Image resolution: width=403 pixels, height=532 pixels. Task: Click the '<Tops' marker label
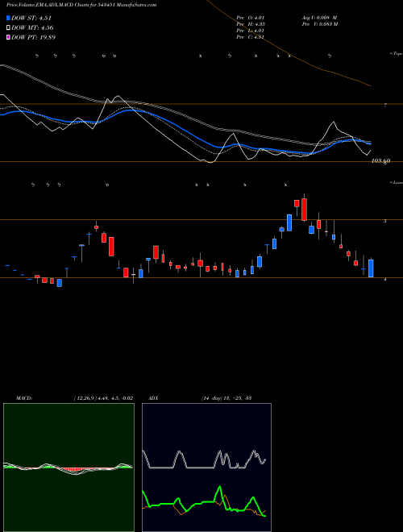click(397, 54)
